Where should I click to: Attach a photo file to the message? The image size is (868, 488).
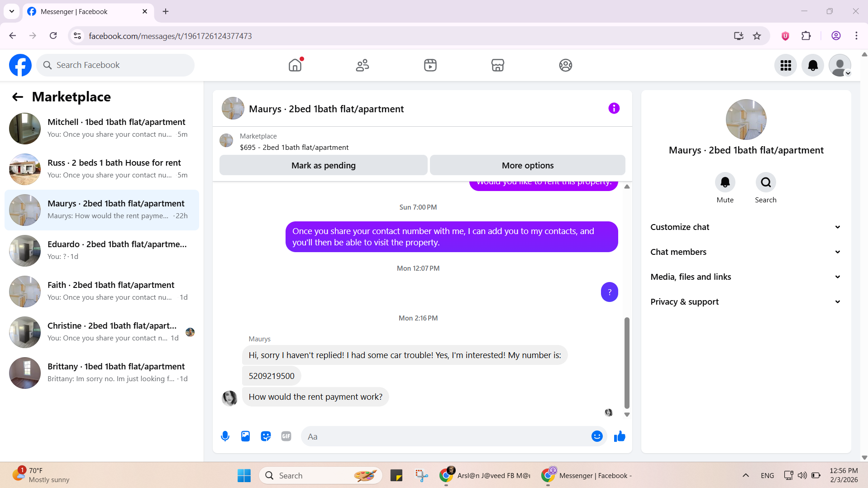click(x=245, y=436)
